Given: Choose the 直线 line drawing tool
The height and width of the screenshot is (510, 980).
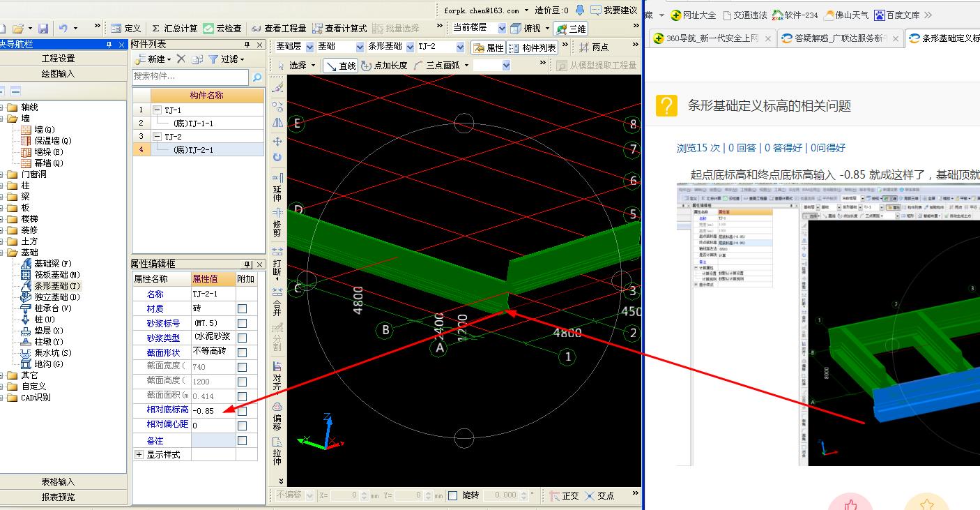Looking at the screenshot, I should (x=341, y=66).
